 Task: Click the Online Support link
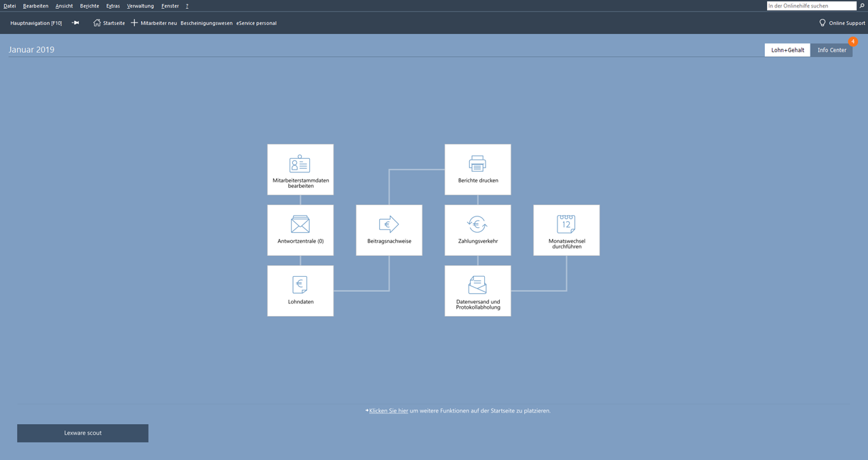pos(842,23)
